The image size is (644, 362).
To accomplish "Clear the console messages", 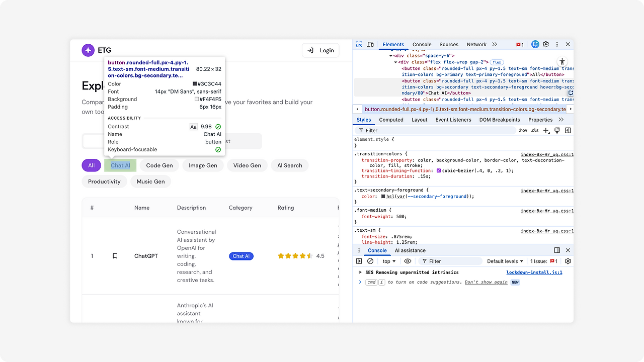I will click(370, 261).
